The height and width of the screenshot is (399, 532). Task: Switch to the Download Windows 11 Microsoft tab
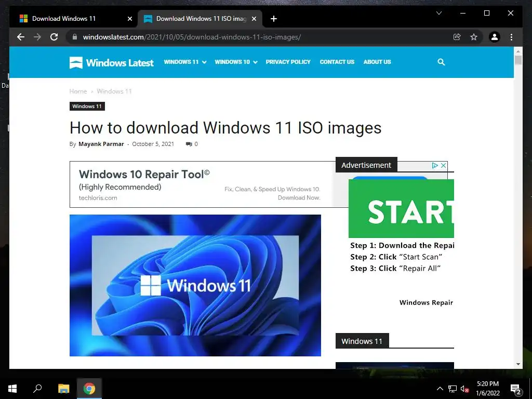coord(74,19)
